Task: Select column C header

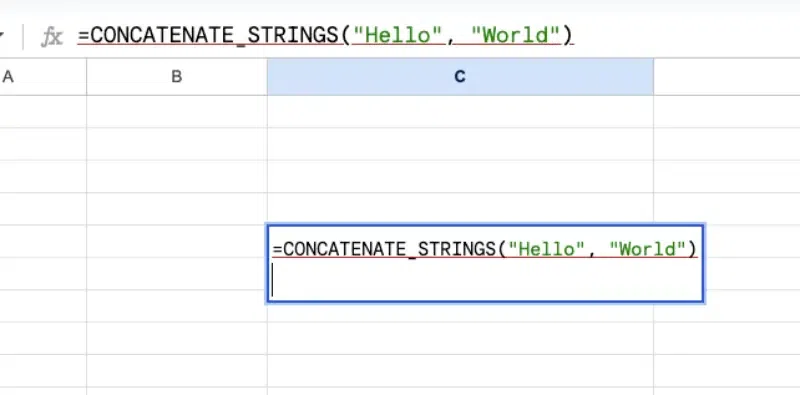Action: click(x=460, y=77)
